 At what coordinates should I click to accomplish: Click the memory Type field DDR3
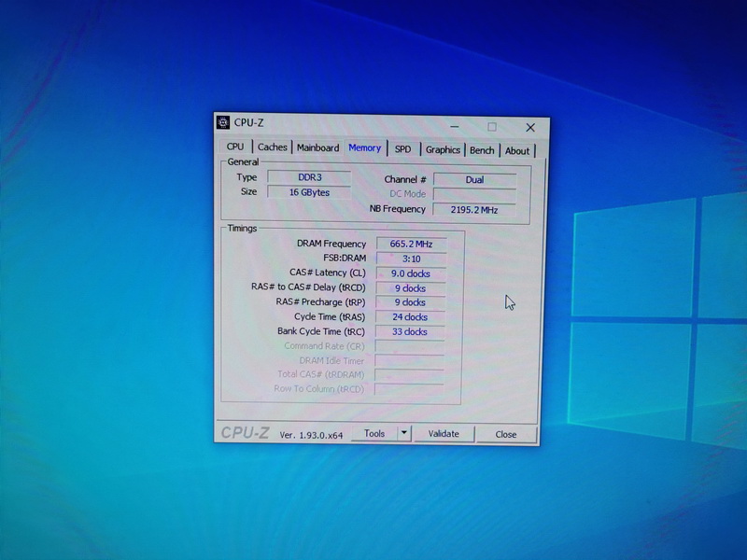310,177
